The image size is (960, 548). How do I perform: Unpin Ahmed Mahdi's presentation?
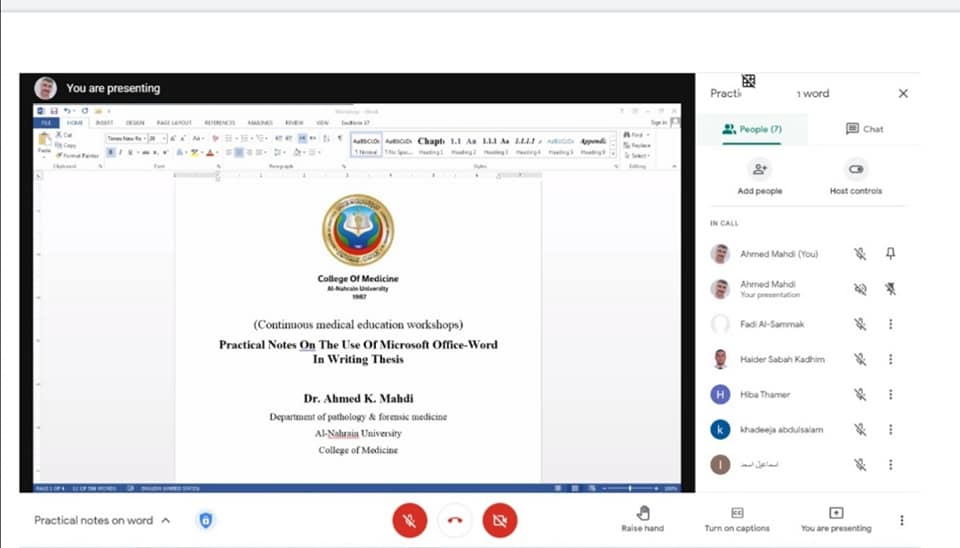tap(890, 289)
